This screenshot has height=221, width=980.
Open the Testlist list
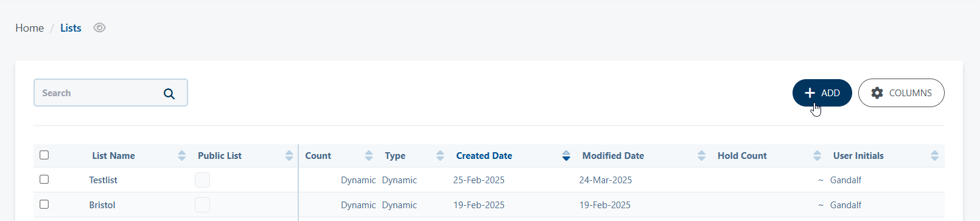coord(103,180)
